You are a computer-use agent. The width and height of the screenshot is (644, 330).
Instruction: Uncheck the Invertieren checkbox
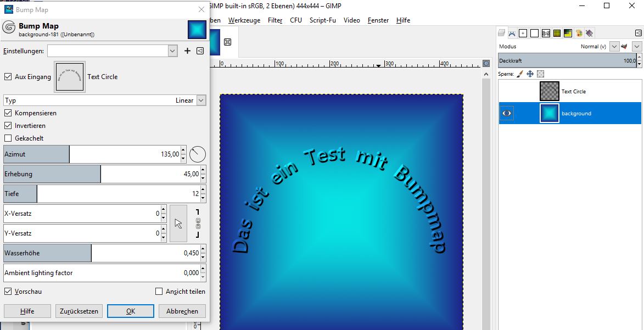coord(8,125)
